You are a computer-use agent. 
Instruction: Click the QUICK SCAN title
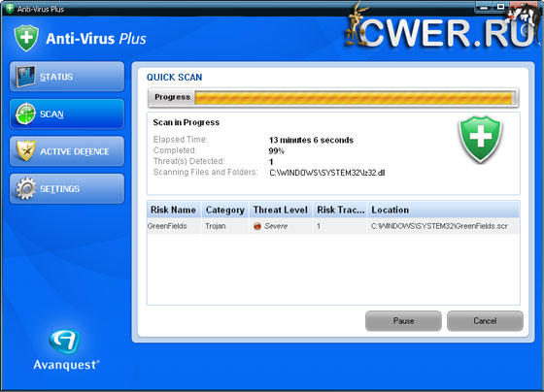(175, 78)
